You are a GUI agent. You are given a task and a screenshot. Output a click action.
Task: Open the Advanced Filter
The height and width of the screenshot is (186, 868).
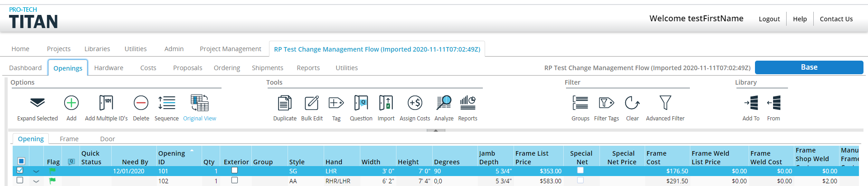[665, 103]
